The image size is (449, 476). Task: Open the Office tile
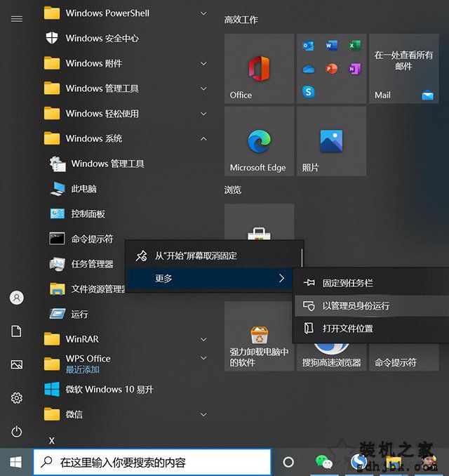[x=259, y=69]
